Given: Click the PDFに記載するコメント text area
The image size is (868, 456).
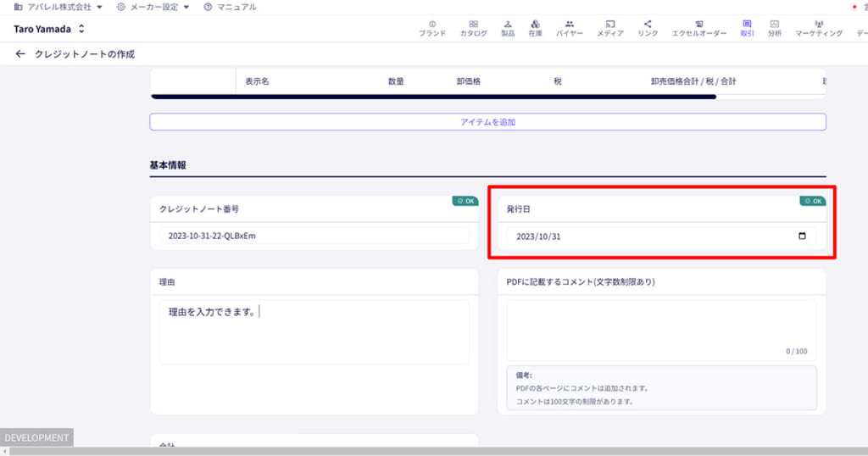Looking at the screenshot, I should 661,331.
